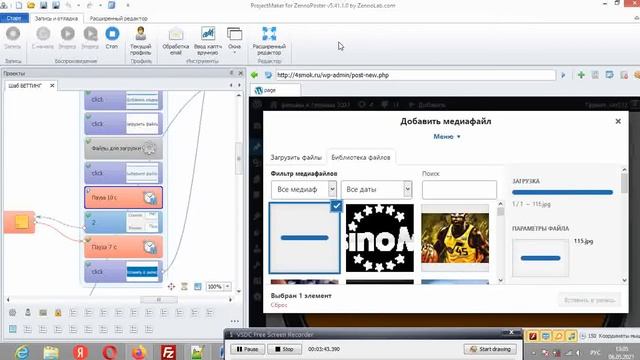Click the canvas map icon beside zoom box

tap(198, 287)
